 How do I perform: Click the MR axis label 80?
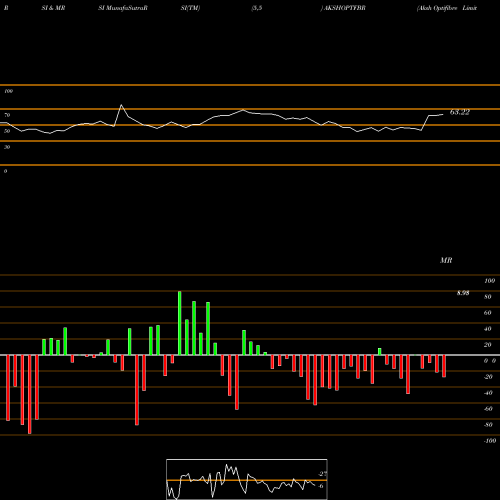click(488, 297)
